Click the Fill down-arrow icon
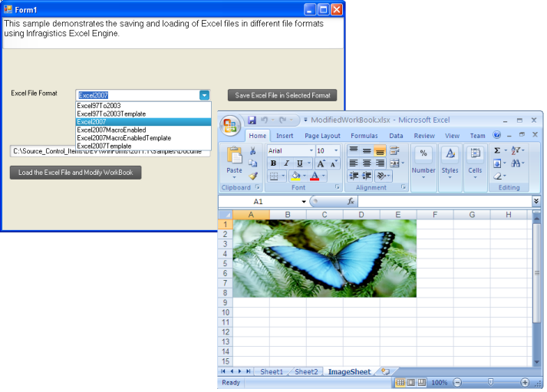This screenshot has width=547, height=392. (x=497, y=163)
